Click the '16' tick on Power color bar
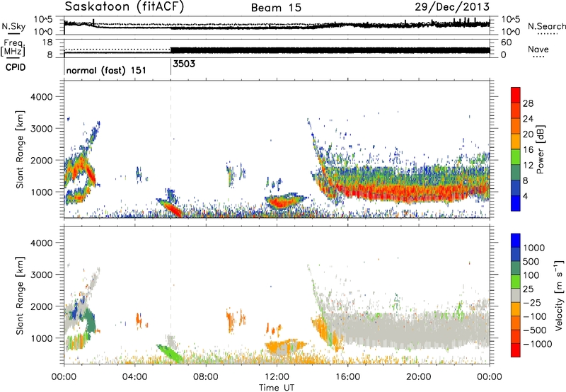This screenshot has height=392, width=566. point(528,150)
